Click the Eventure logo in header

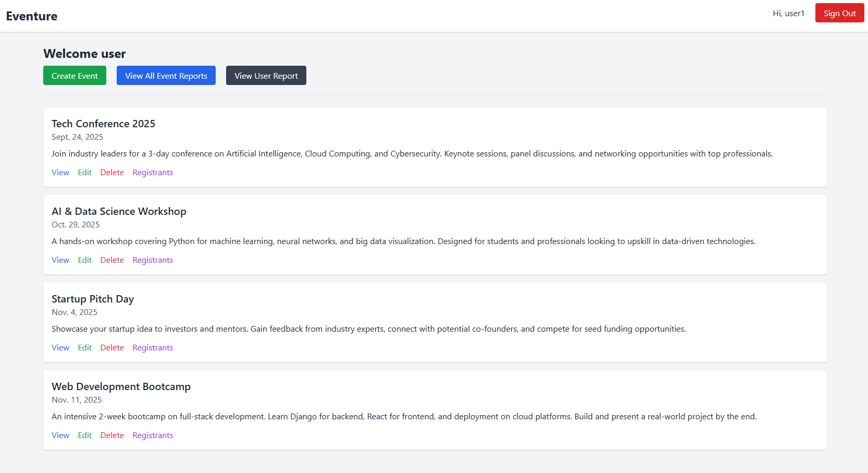click(32, 16)
